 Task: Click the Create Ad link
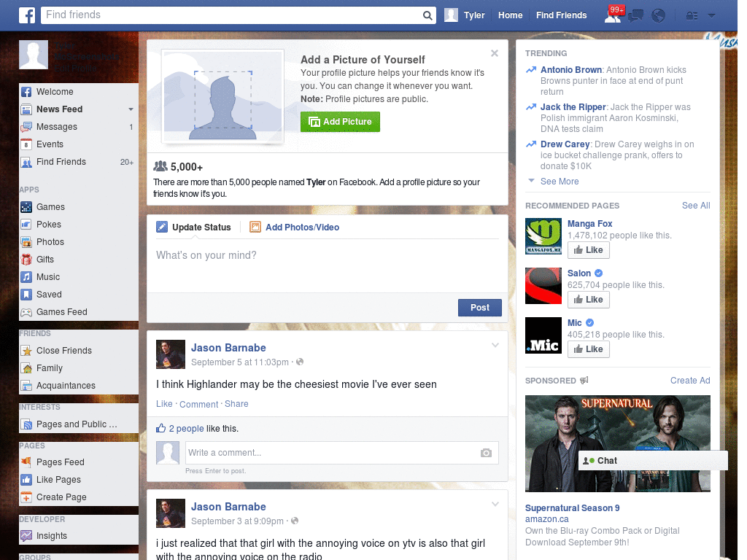click(x=690, y=381)
